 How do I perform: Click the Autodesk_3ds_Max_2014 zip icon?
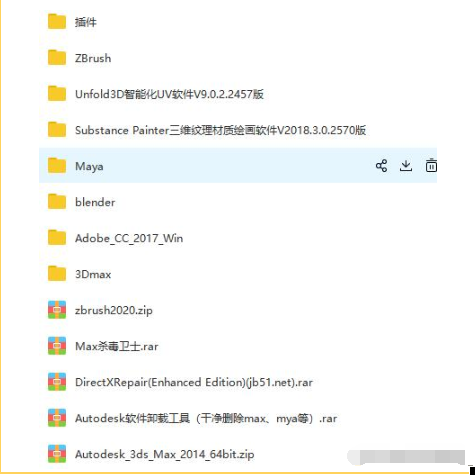click(x=57, y=454)
